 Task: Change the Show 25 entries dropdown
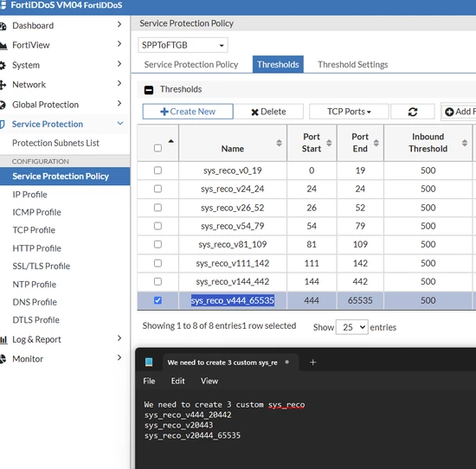(352, 327)
